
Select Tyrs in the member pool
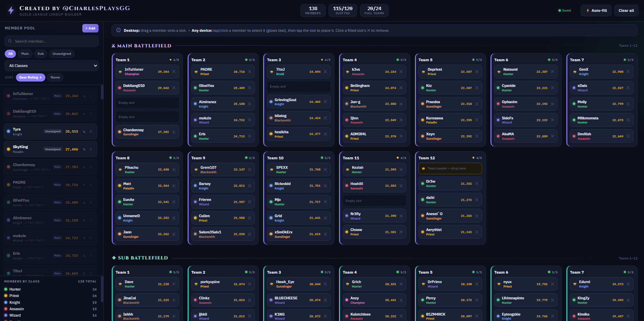(x=50, y=132)
